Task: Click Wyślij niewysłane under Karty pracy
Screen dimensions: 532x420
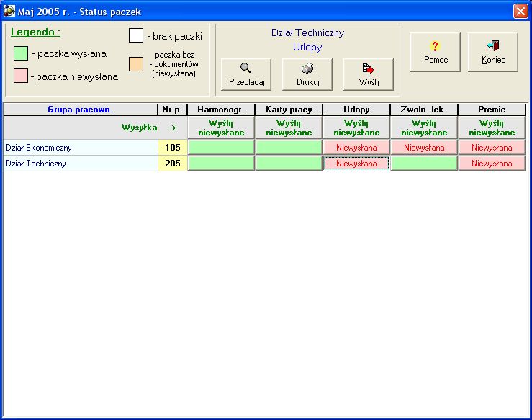Action: pos(289,128)
